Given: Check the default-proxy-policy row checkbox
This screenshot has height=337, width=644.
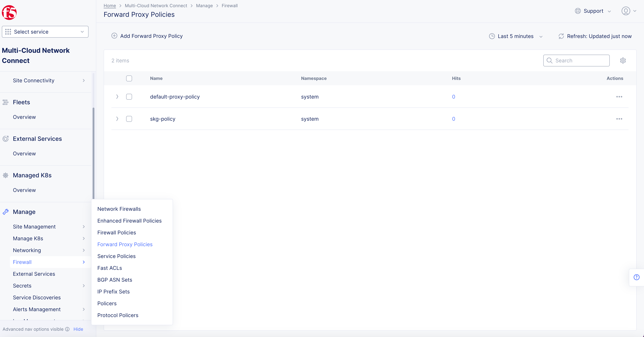Looking at the screenshot, I should click(x=129, y=97).
